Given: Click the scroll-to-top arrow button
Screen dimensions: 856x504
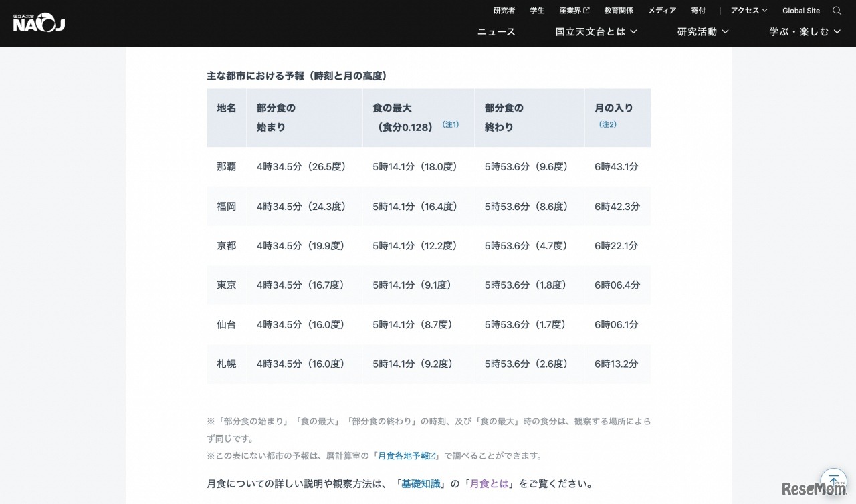Looking at the screenshot, I should click(x=833, y=480).
